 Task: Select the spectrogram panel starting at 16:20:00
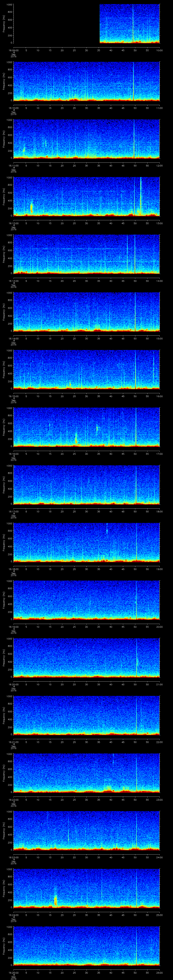tap(86, 658)
